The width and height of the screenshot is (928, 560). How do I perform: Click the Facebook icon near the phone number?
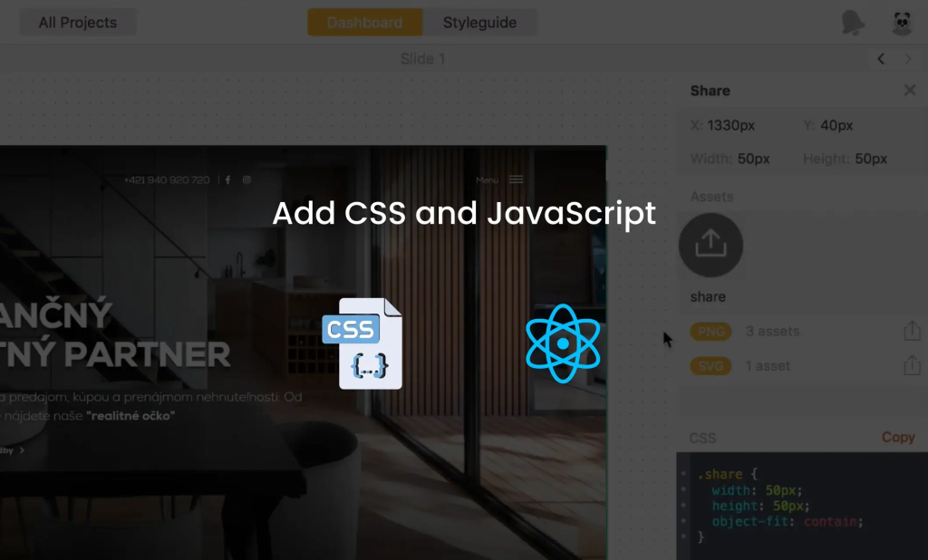[227, 179]
